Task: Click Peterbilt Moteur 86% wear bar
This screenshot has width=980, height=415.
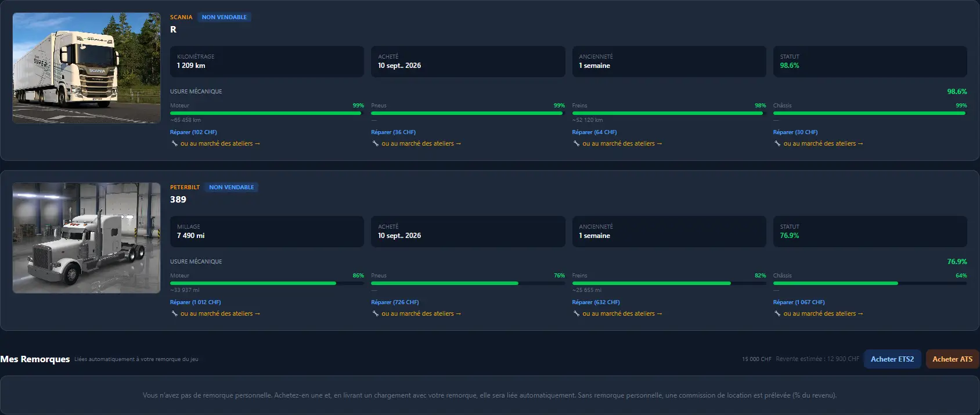Action: click(x=267, y=283)
